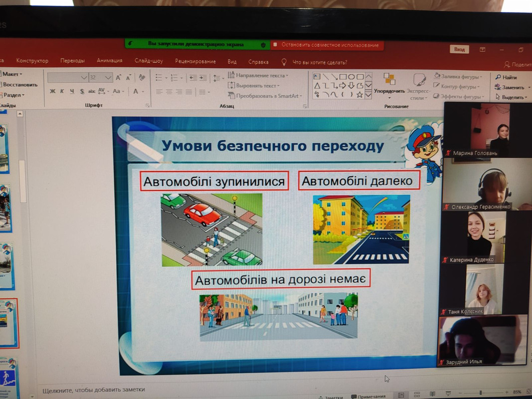Align text left
Screen dimensions: 532x399
tap(159, 92)
